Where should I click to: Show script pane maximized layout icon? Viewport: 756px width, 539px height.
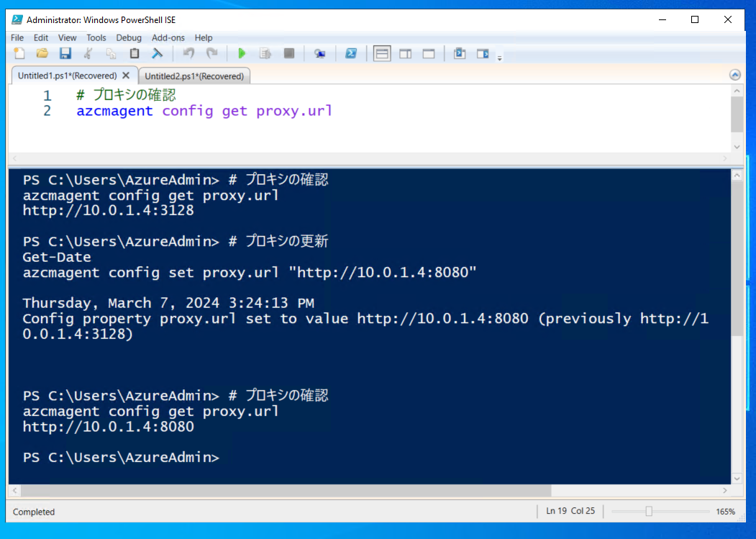pos(429,53)
